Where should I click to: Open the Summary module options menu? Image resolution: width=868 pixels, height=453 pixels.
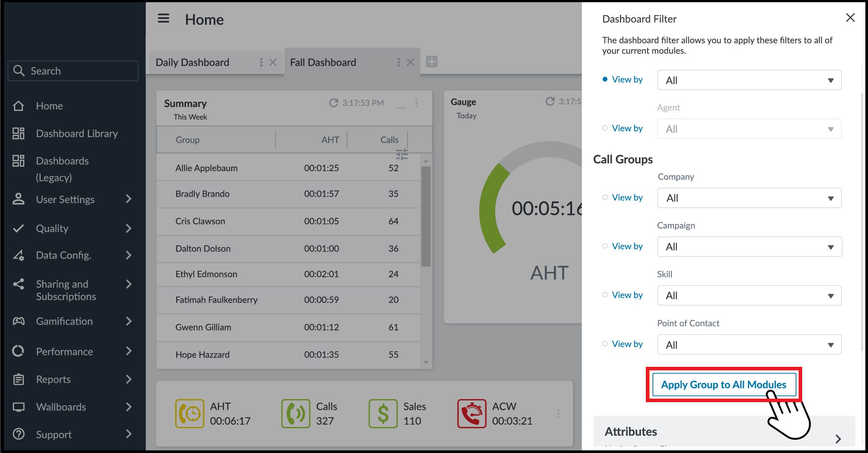tap(416, 103)
